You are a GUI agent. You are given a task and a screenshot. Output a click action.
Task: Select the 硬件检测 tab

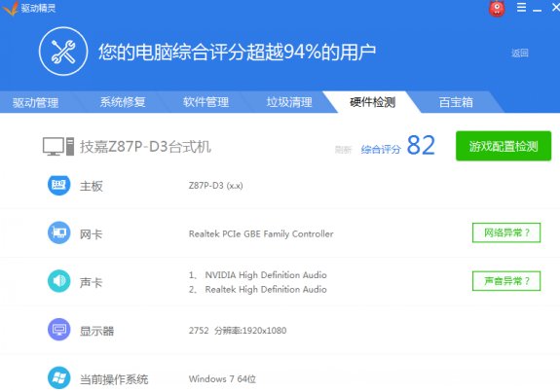372,102
